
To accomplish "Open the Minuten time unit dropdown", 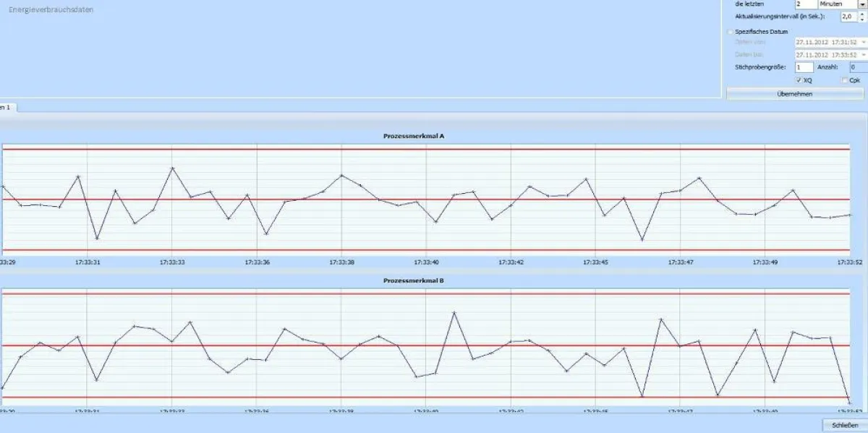I will (861, 4).
